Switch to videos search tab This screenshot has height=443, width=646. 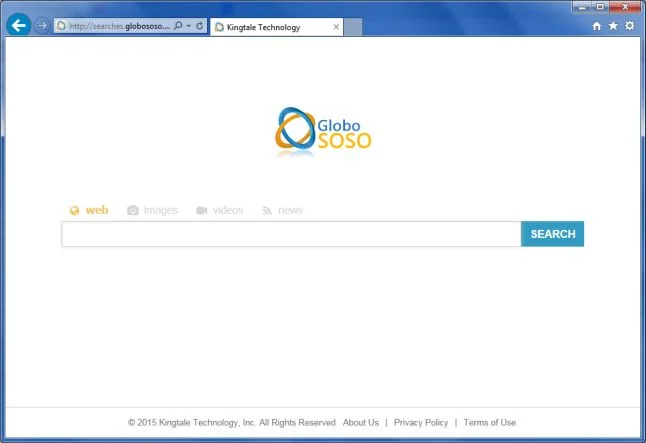click(220, 210)
